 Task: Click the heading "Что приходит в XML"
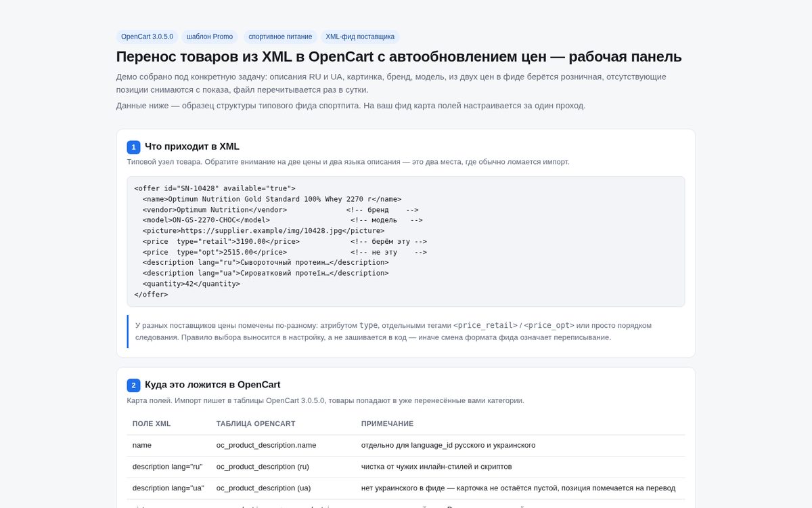click(192, 146)
